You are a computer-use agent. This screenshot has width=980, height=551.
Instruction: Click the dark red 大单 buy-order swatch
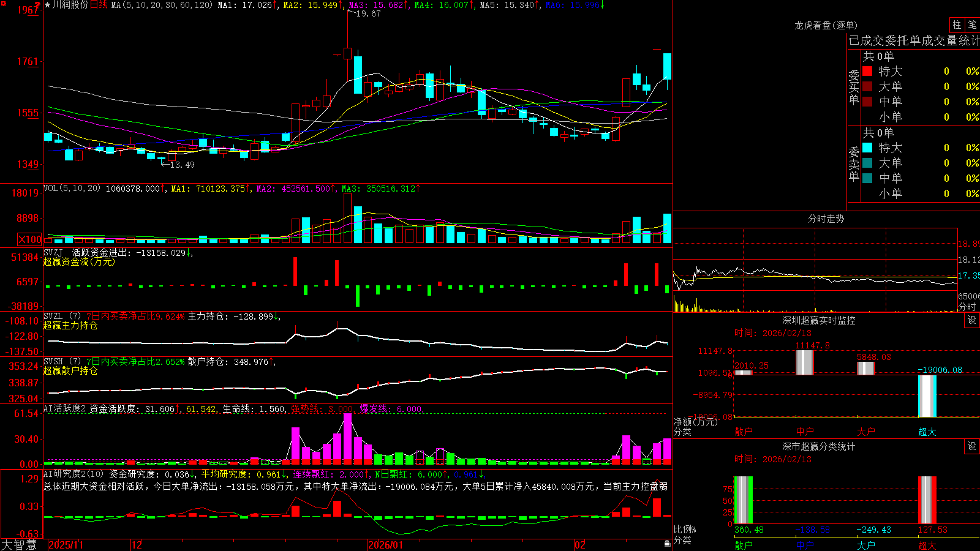867,86
